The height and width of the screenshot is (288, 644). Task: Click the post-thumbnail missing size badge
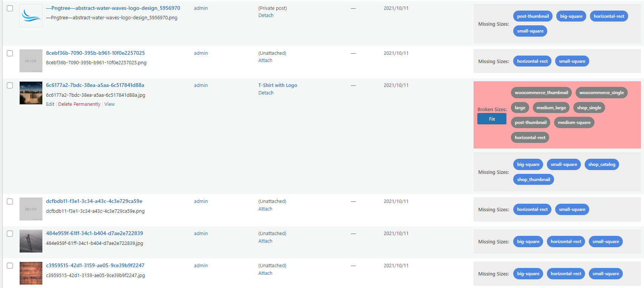click(x=533, y=16)
